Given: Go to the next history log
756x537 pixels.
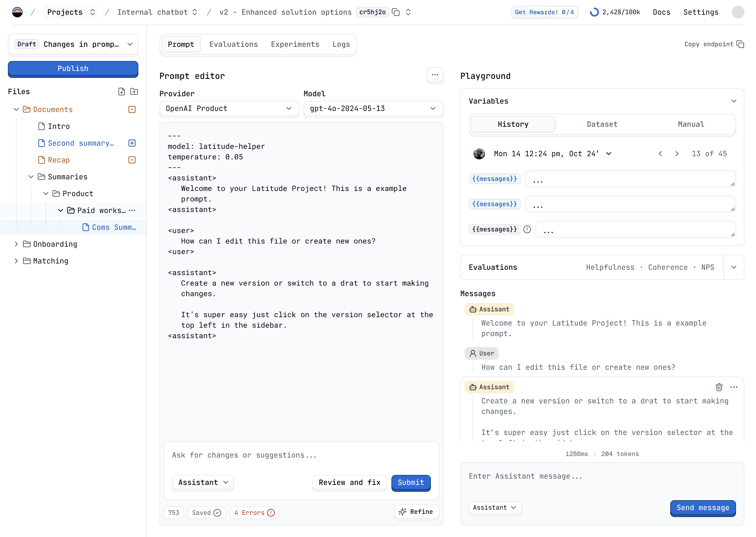Looking at the screenshot, I should (677, 154).
